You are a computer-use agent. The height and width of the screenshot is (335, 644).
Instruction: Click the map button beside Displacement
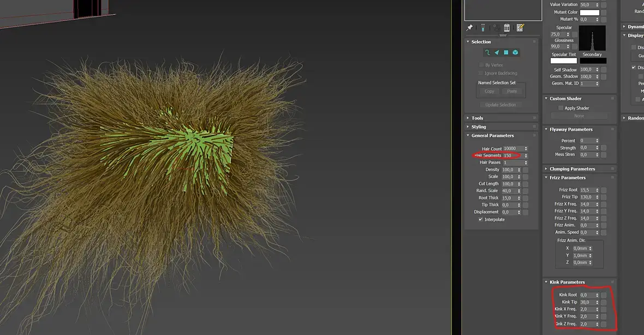[x=526, y=212]
